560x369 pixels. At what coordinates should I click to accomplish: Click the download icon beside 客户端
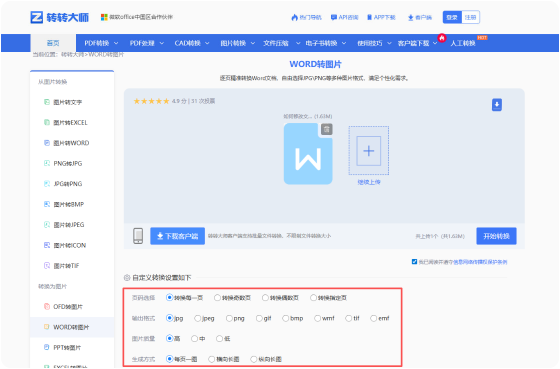point(411,17)
